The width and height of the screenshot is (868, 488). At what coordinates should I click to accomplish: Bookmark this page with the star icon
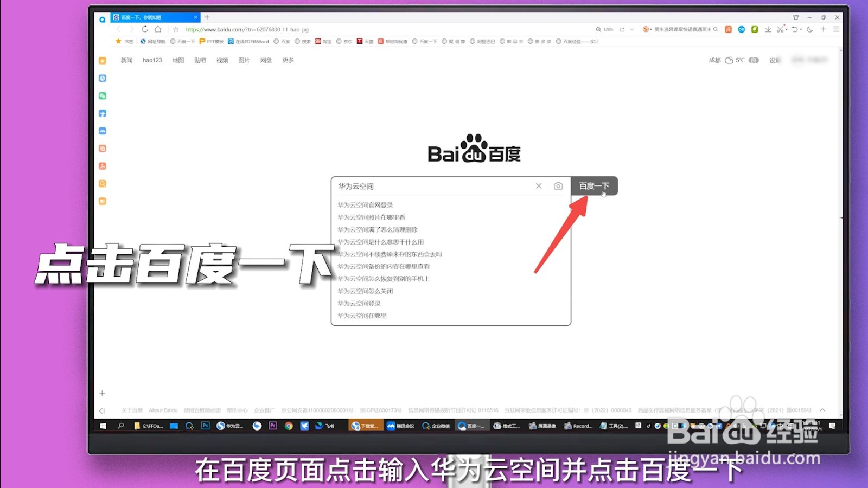176,29
